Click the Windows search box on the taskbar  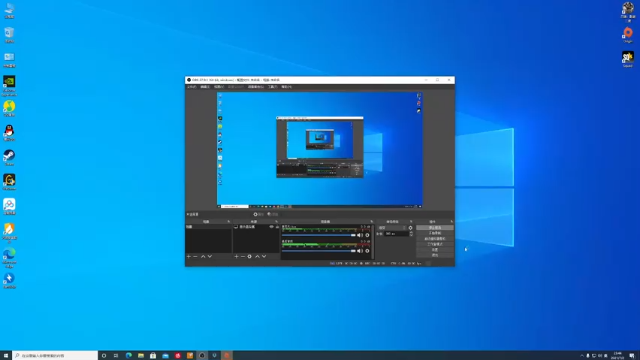point(55,356)
